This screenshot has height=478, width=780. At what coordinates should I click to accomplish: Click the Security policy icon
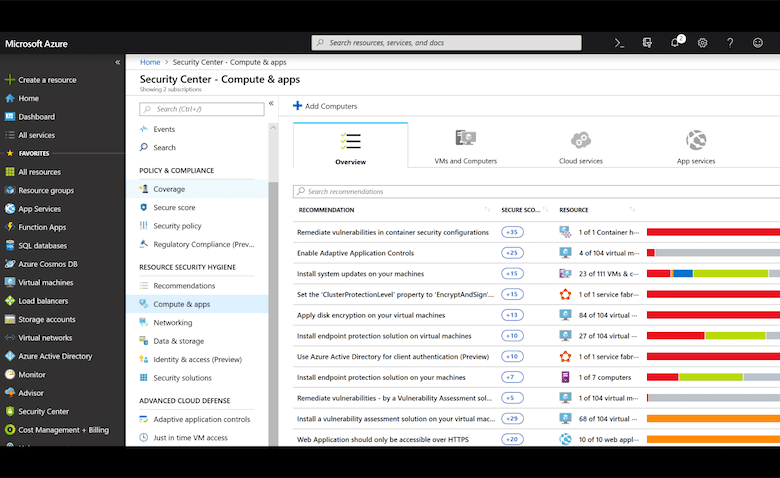(144, 225)
